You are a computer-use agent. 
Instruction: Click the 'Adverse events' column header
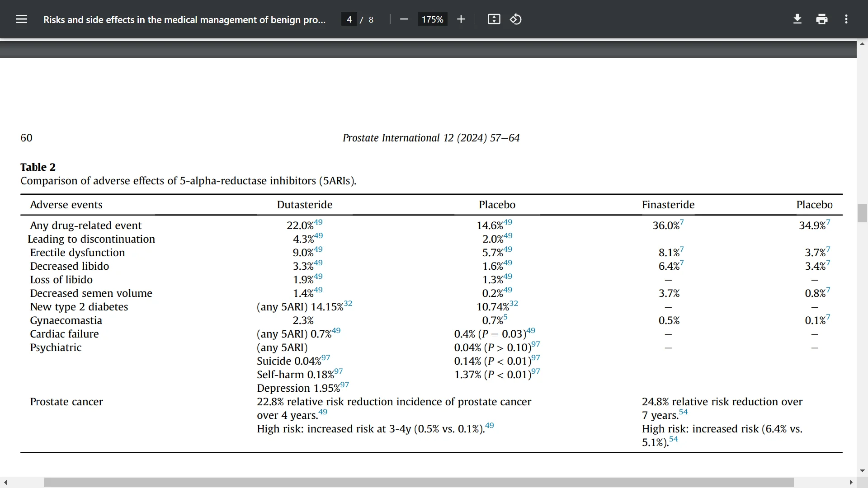coord(66,205)
